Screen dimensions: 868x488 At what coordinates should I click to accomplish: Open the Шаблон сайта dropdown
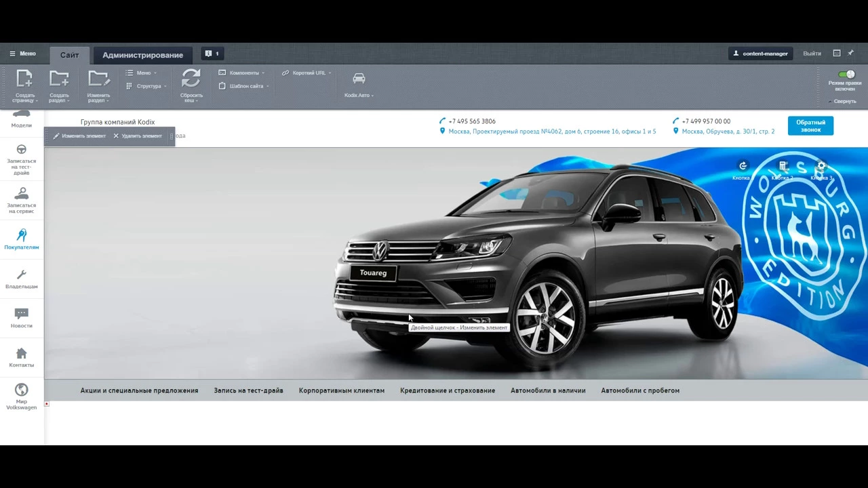[x=244, y=86]
